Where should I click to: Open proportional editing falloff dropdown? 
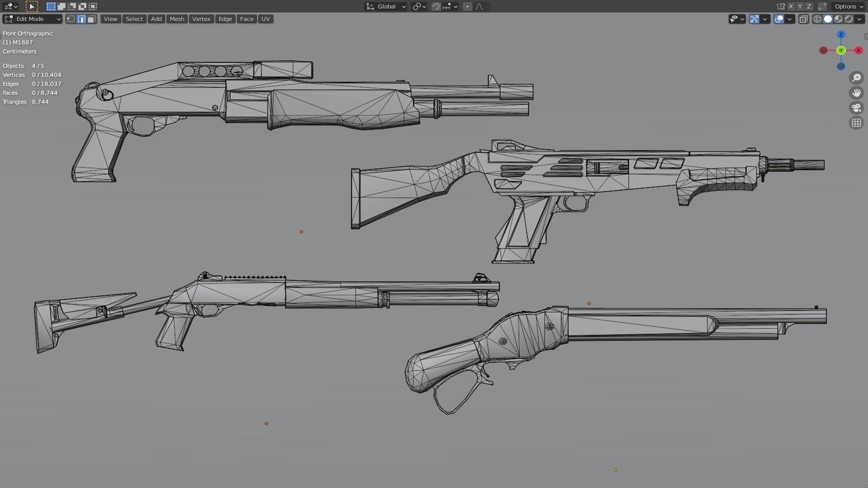[482, 6]
